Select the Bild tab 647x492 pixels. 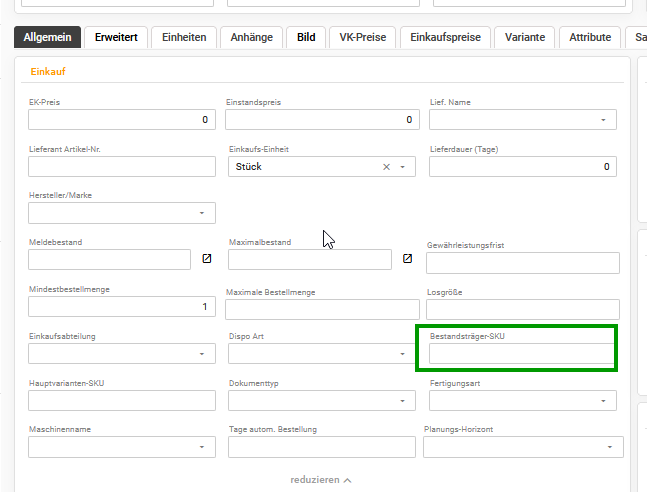306,37
